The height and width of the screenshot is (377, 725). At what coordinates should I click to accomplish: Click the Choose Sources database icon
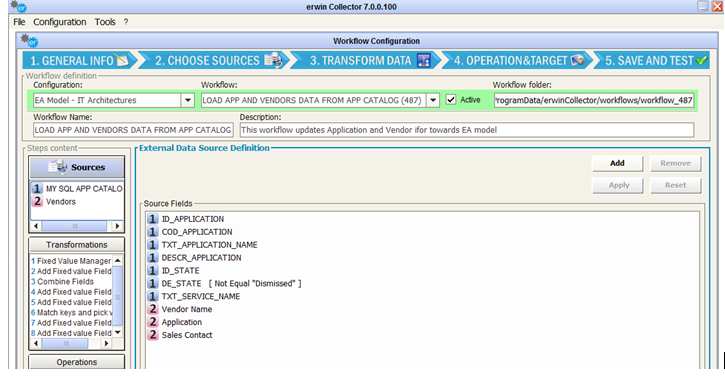tap(273, 60)
